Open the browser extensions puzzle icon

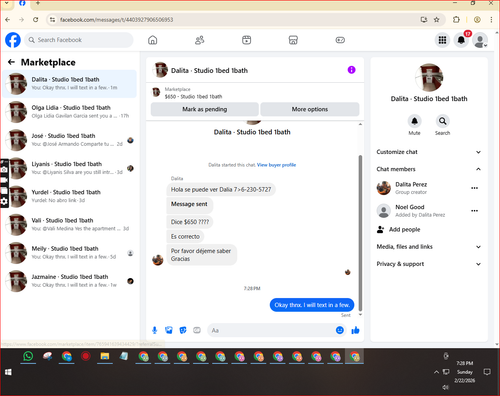coord(456,20)
